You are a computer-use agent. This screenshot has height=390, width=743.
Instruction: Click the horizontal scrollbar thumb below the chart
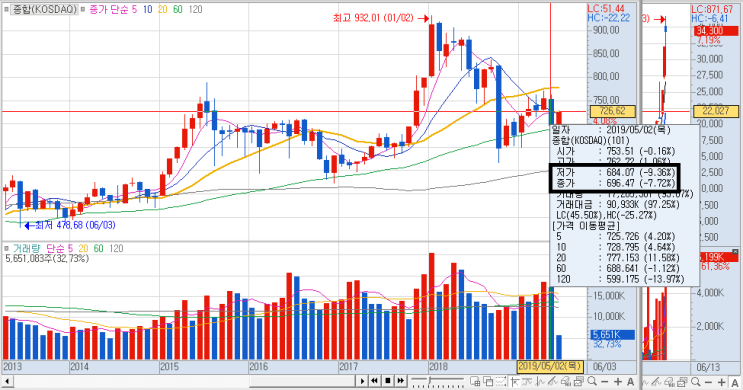pyautogui.click(x=302, y=381)
